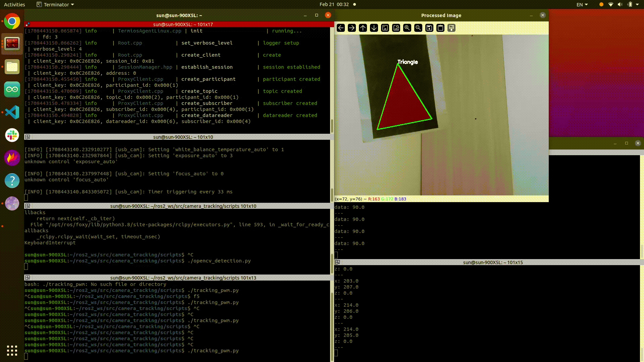Image resolution: width=644 pixels, height=362 pixels.
Task: Open Terminator app menu dropdown
Action: pos(55,5)
